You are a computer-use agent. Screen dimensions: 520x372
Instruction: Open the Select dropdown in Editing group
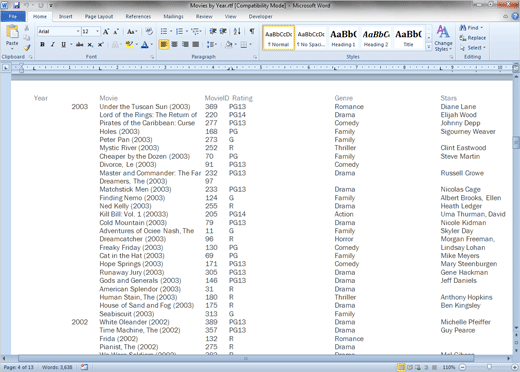(473, 48)
